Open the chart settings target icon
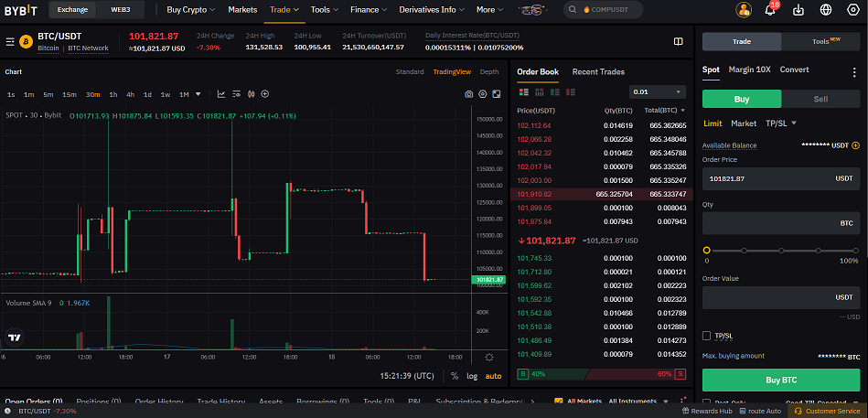This screenshot has width=868, height=418. tap(483, 94)
